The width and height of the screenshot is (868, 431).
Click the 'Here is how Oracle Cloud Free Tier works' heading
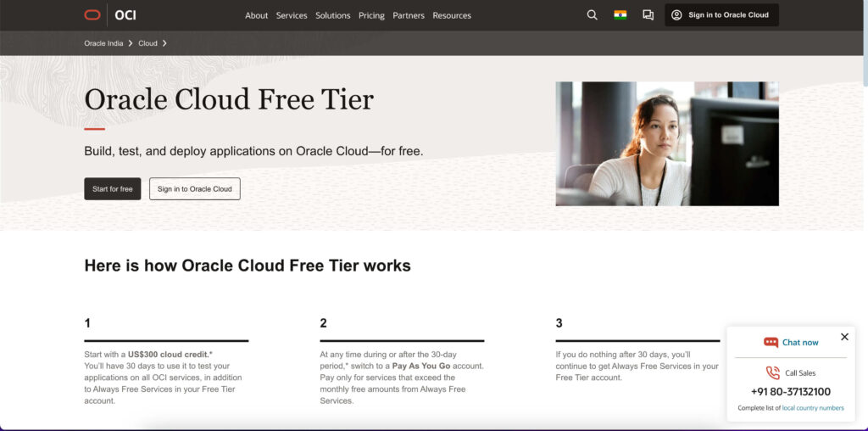pos(248,266)
